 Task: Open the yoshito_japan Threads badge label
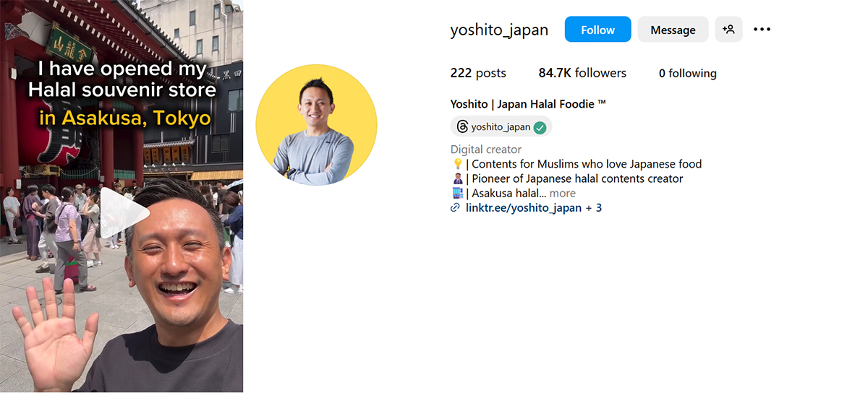501,127
